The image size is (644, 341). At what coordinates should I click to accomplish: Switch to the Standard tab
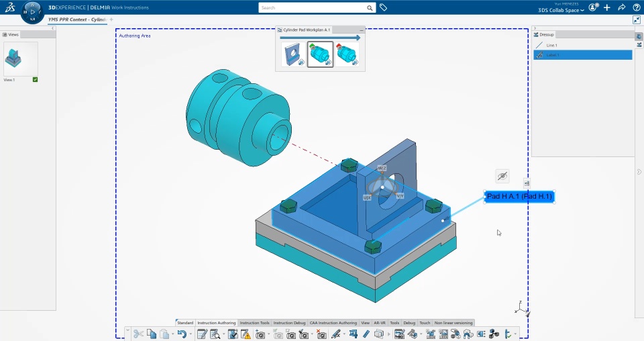click(185, 323)
